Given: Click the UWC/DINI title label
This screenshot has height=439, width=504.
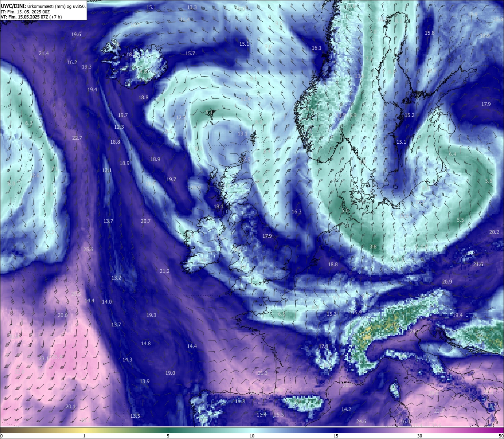Looking at the screenshot, I should 13,6.
